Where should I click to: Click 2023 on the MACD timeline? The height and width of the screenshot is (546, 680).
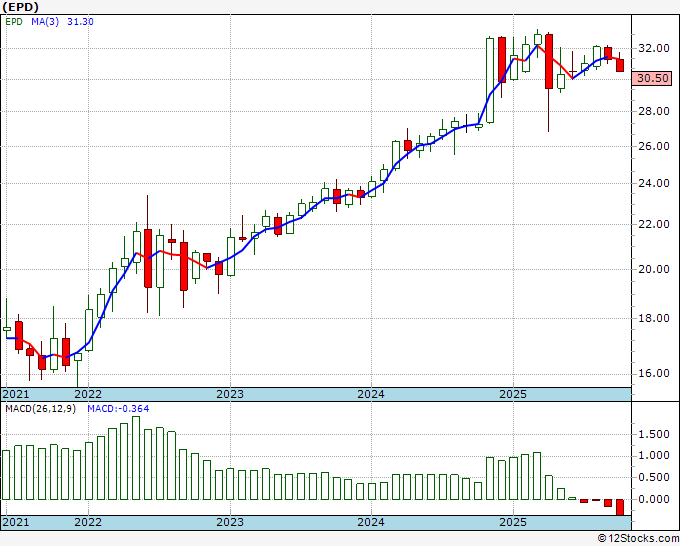pos(230,522)
